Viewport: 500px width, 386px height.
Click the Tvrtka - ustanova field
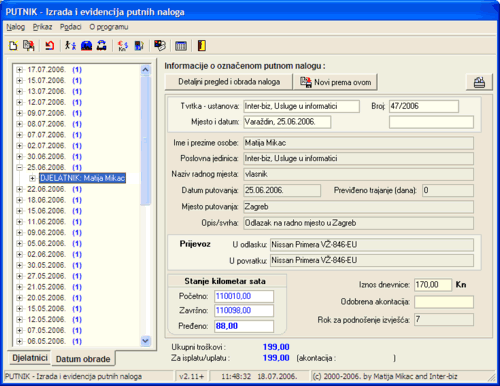(x=301, y=106)
